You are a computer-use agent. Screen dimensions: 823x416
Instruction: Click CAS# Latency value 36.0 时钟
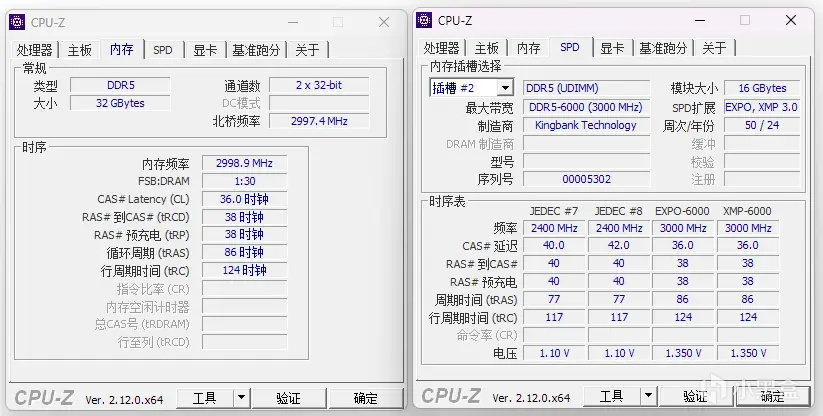(x=245, y=199)
